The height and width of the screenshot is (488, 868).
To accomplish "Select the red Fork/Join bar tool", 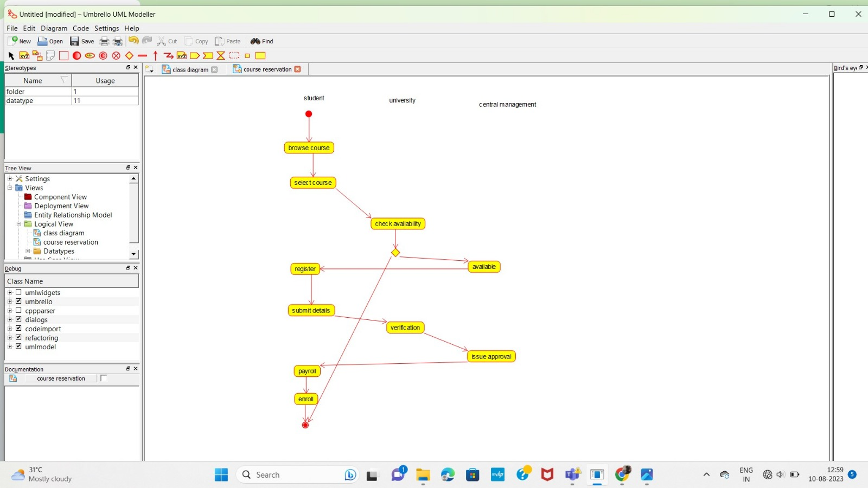I will click(x=143, y=56).
